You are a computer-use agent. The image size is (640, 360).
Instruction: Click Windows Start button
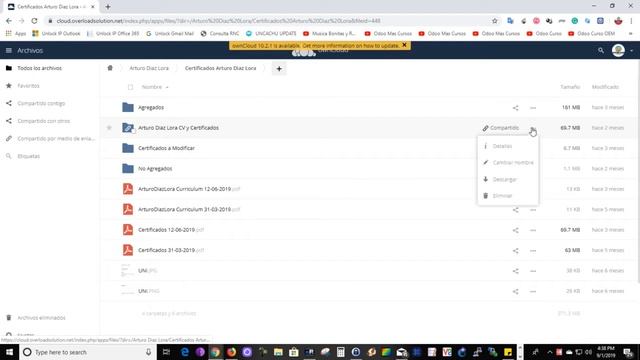9,352
